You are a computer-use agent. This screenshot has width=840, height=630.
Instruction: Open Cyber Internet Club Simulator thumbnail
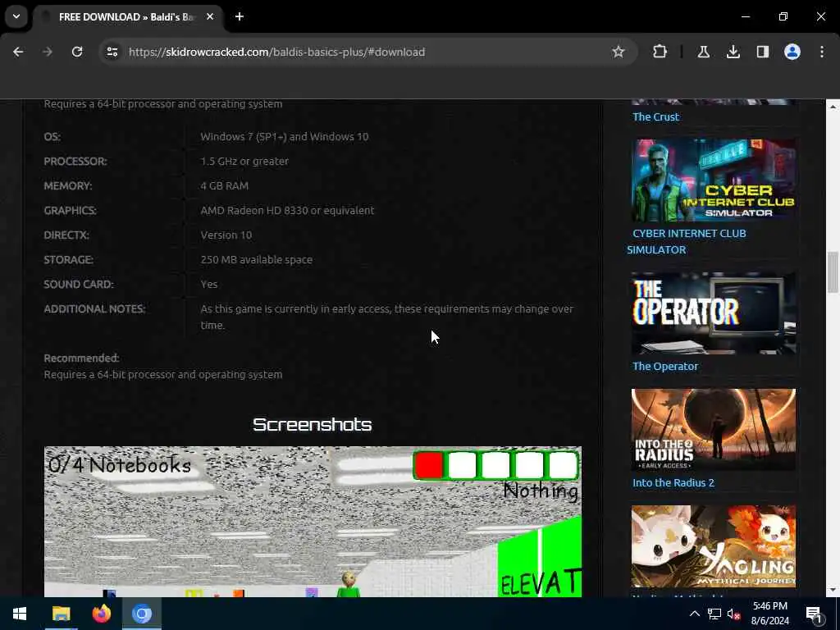click(714, 180)
